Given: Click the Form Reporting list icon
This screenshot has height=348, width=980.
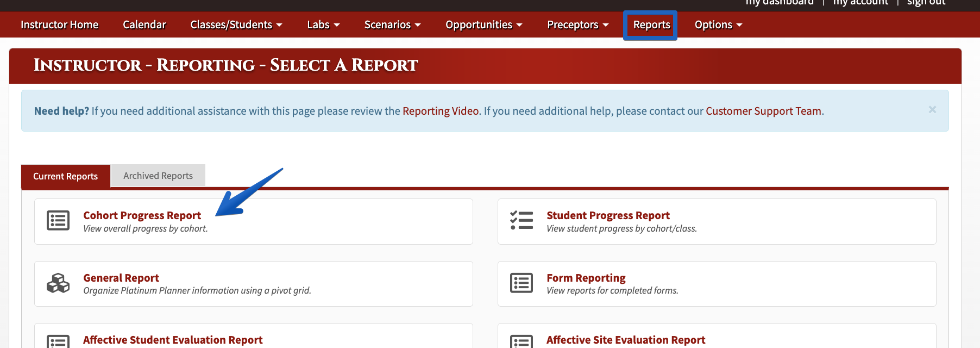Looking at the screenshot, I should (522, 283).
